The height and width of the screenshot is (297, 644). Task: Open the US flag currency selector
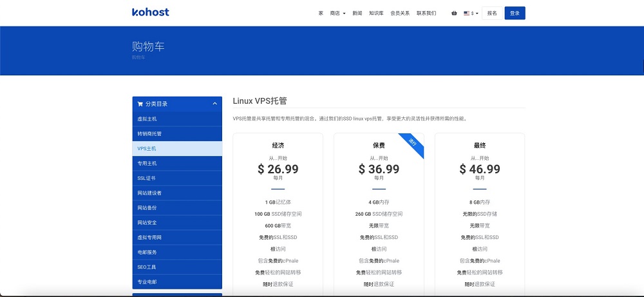tap(471, 13)
